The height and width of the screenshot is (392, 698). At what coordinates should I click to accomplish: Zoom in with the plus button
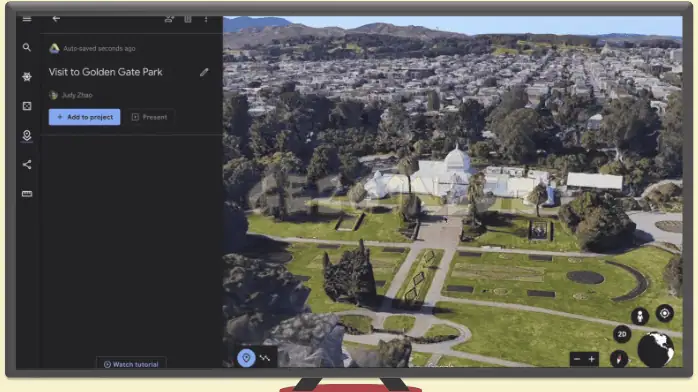592,359
